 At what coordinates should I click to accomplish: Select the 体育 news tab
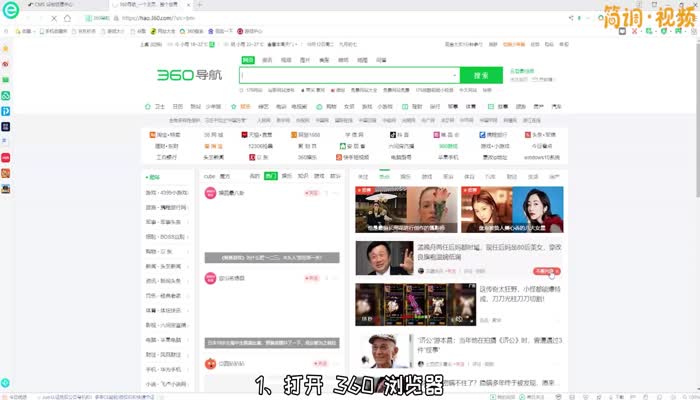pyautogui.click(x=469, y=177)
